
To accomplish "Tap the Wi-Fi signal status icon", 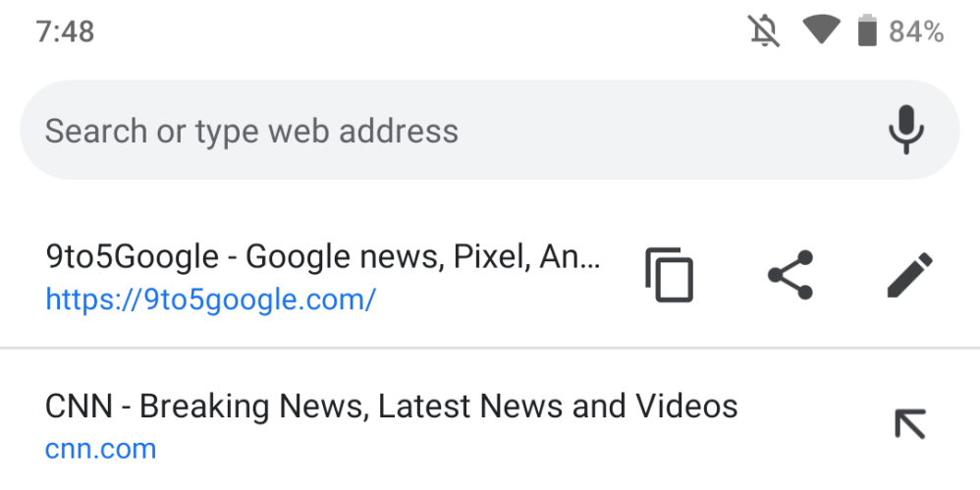I will pos(819,31).
